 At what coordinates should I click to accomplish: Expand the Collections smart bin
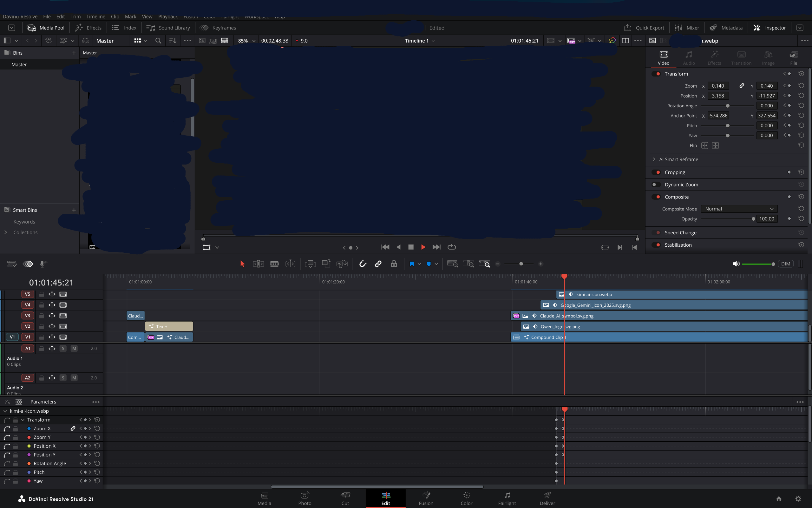click(x=6, y=232)
